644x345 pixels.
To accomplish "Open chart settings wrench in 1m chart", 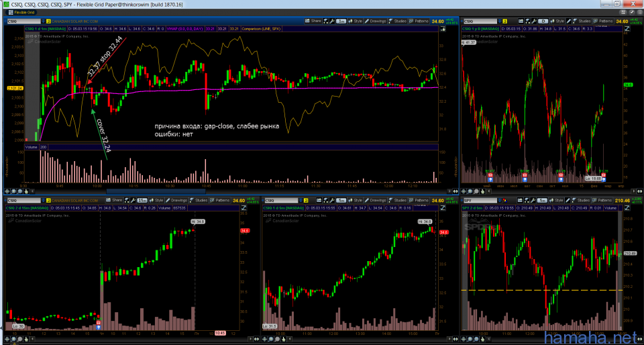I will click(332, 21).
